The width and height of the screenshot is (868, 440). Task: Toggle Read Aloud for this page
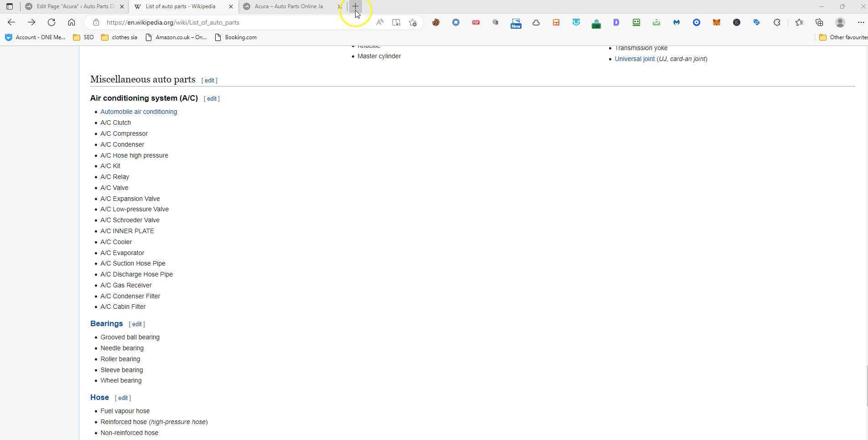(380, 22)
